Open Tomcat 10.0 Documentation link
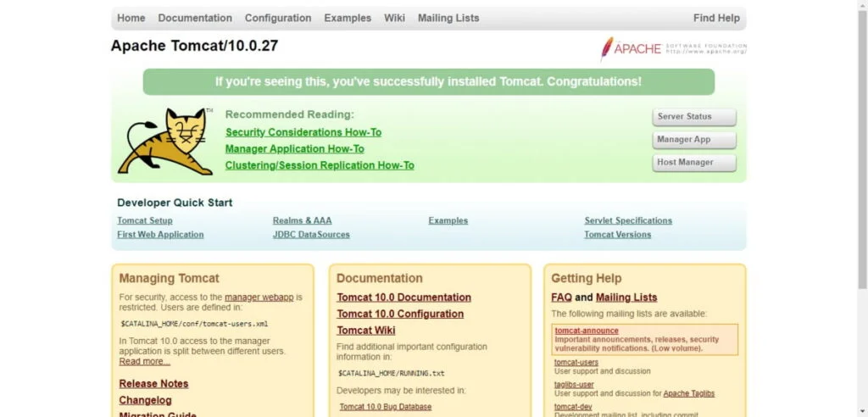 coord(403,297)
